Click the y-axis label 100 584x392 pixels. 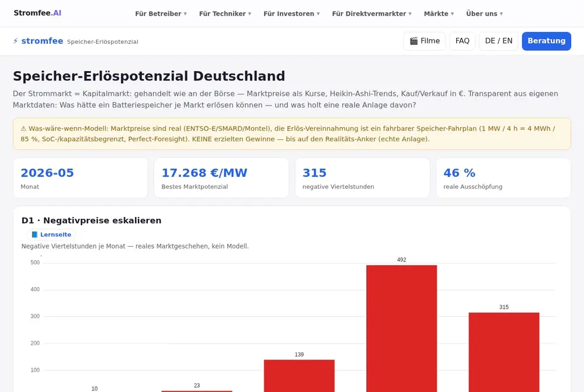(x=35, y=370)
